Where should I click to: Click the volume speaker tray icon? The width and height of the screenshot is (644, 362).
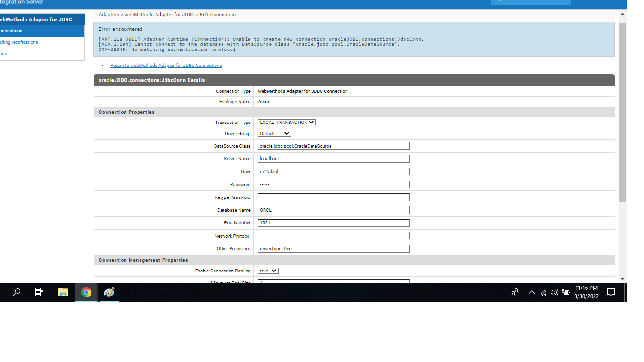[x=554, y=292]
